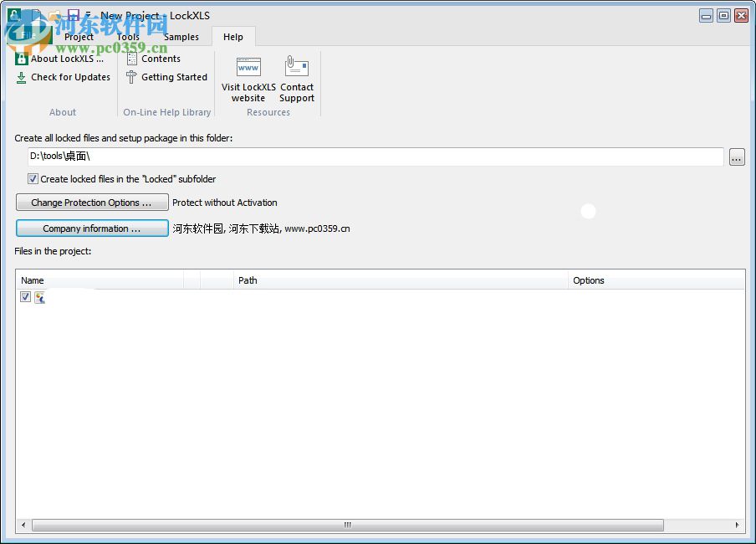
Task: Browse for output folder with ellipsis button
Action: click(x=736, y=157)
